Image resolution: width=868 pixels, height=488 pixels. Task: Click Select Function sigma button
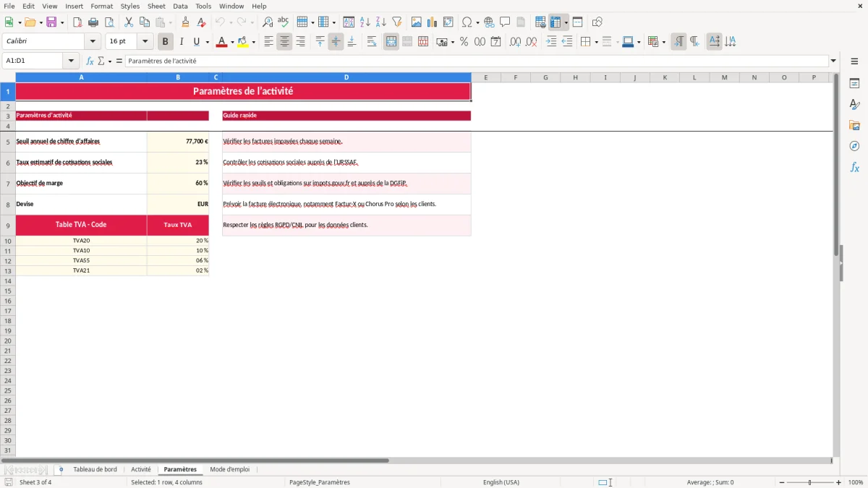click(101, 61)
